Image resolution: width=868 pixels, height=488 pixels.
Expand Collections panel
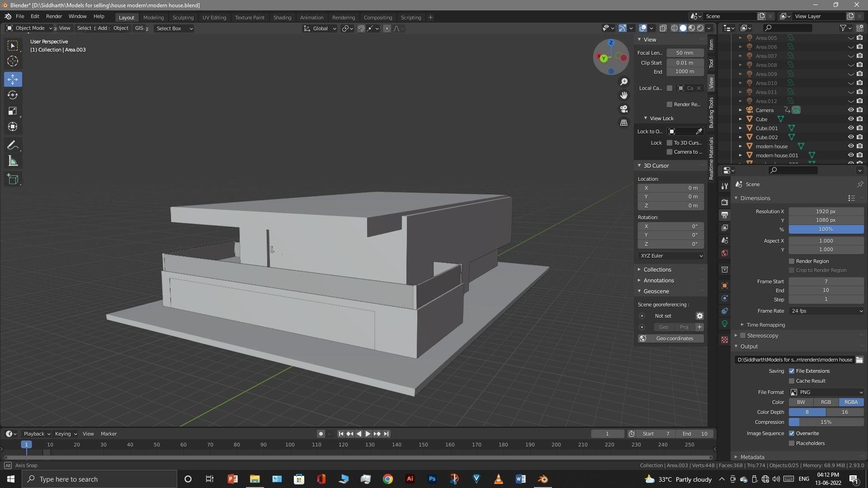657,269
